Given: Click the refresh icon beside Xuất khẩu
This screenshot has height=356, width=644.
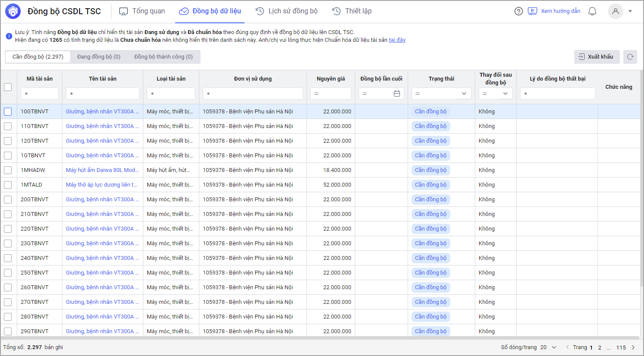Looking at the screenshot, I should pos(630,57).
